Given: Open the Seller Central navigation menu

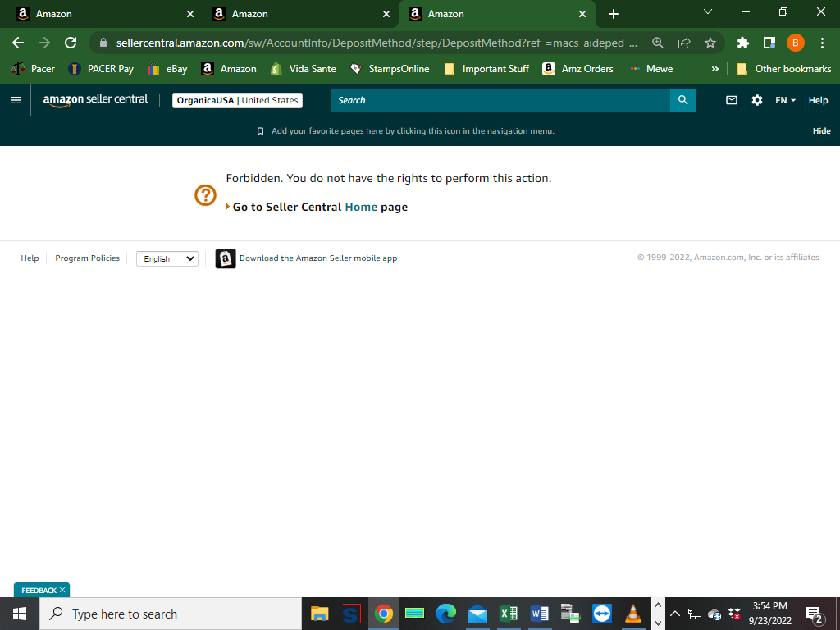Looking at the screenshot, I should click(x=15, y=99).
